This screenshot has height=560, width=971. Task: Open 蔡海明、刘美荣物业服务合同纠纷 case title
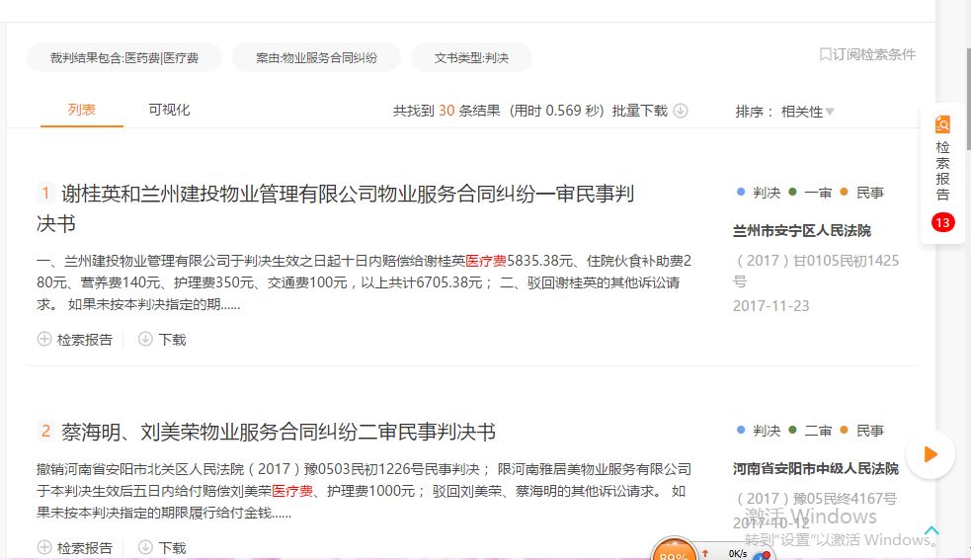(x=278, y=432)
